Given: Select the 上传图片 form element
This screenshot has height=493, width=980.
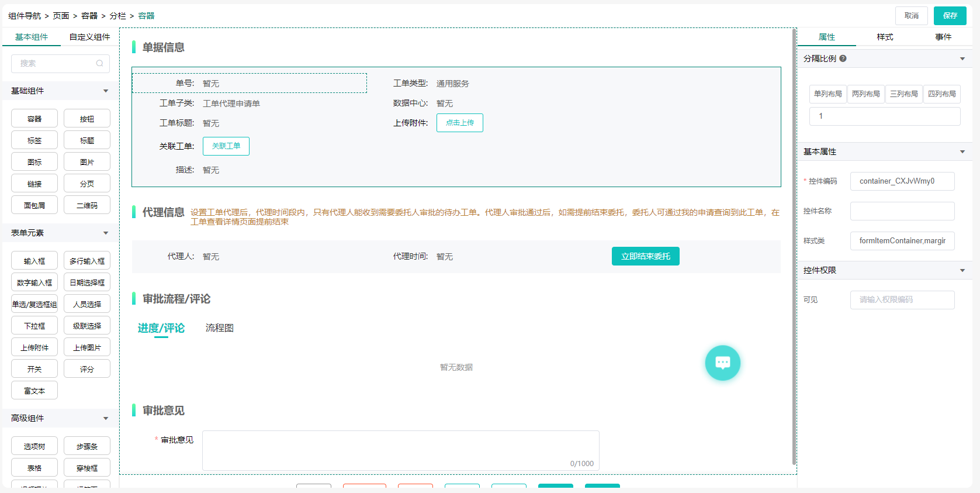Looking at the screenshot, I should coord(87,347).
